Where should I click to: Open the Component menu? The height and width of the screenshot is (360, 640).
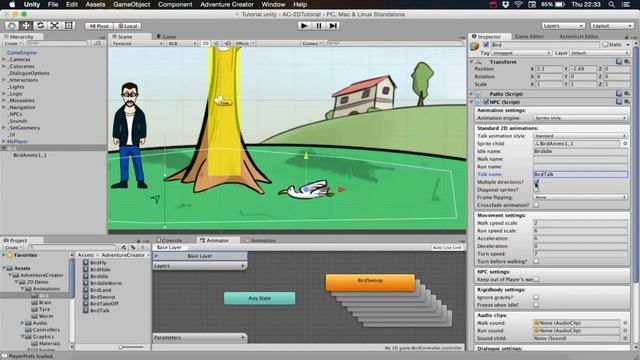click(x=175, y=4)
